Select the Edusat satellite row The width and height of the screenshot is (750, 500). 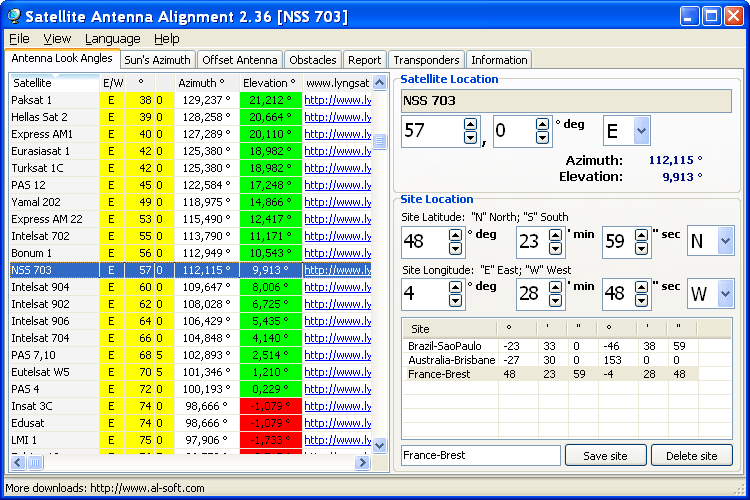[190, 423]
